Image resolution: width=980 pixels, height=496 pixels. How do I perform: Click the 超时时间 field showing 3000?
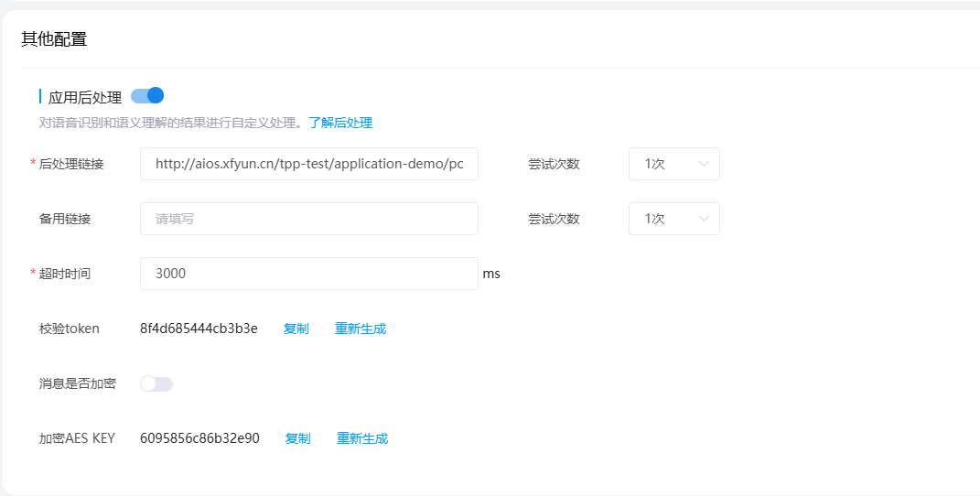coord(308,274)
